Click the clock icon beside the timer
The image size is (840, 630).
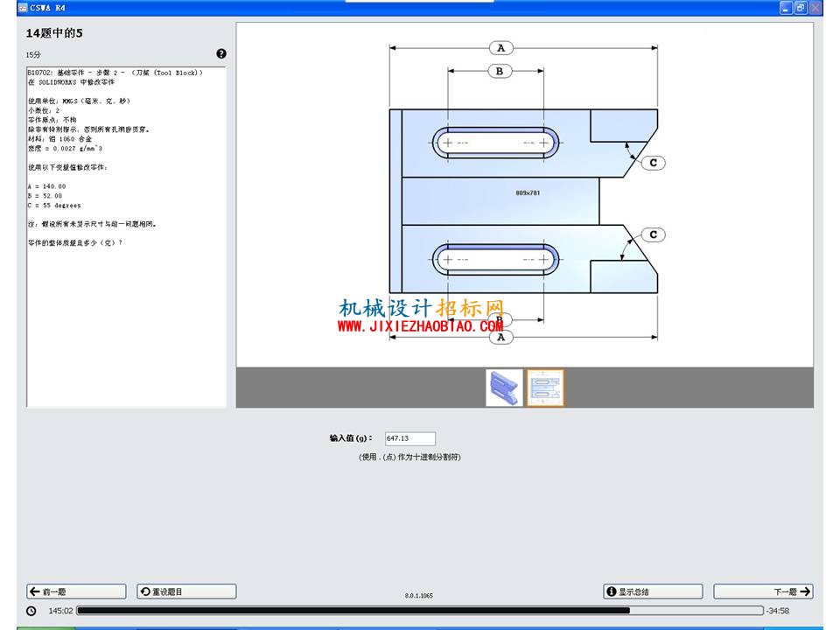tap(31, 611)
